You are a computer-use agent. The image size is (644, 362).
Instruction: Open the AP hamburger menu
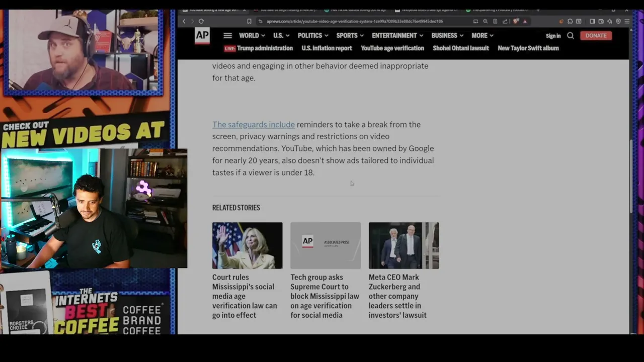pyautogui.click(x=227, y=36)
